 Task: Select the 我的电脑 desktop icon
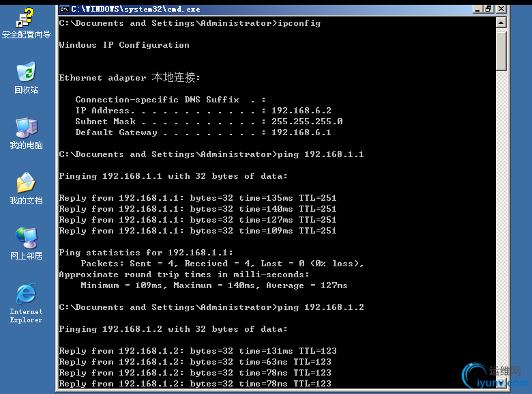point(26,133)
